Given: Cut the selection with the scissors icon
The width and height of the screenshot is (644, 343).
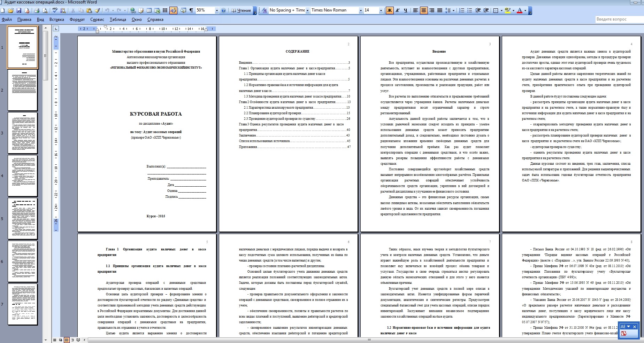Looking at the screenshot, I should [73, 10].
